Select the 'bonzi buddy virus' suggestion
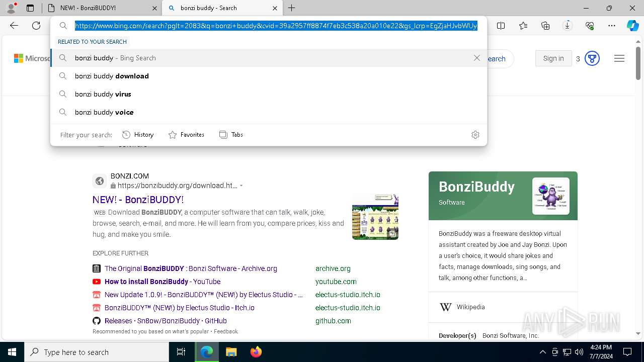Image resolution: width=644 pixels, height=362 pixels. (269, 94)
